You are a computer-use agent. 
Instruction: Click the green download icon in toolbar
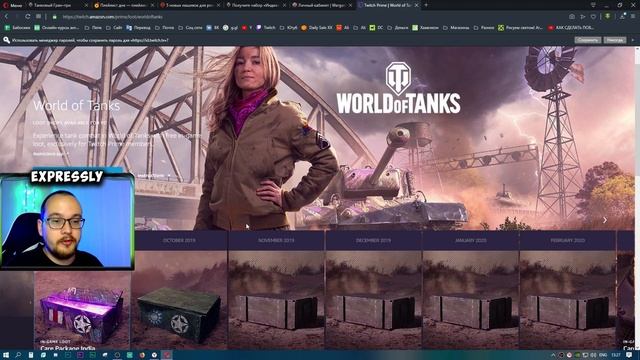607,16
